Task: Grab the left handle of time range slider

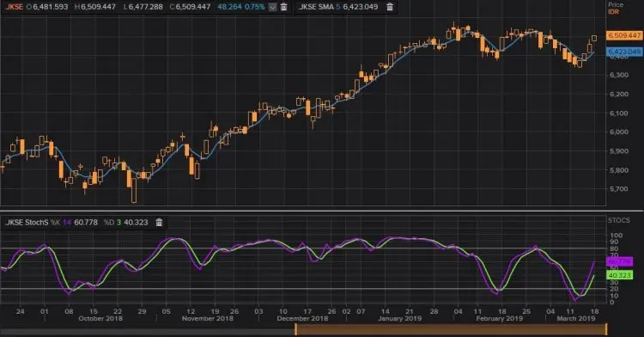Action: coord(295,329)
